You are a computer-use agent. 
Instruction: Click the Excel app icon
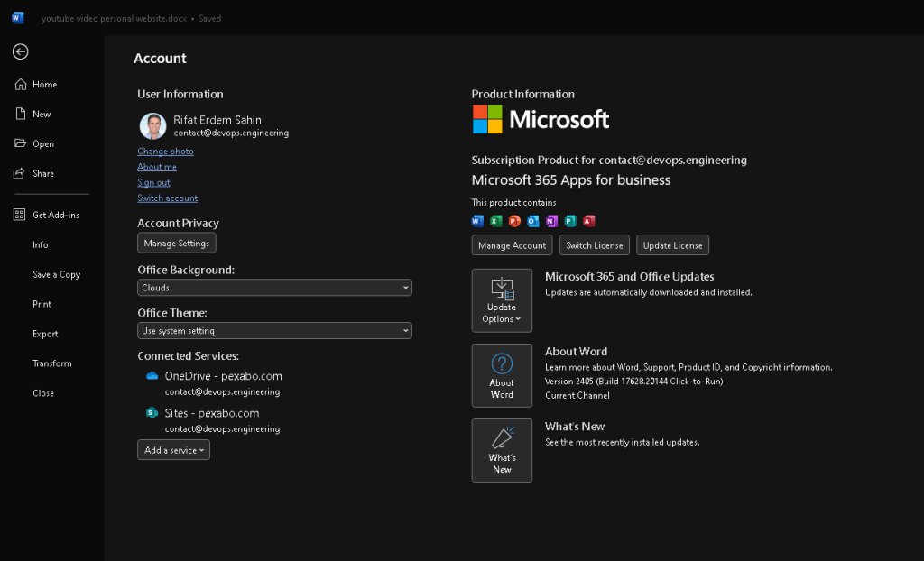(496, 221)
